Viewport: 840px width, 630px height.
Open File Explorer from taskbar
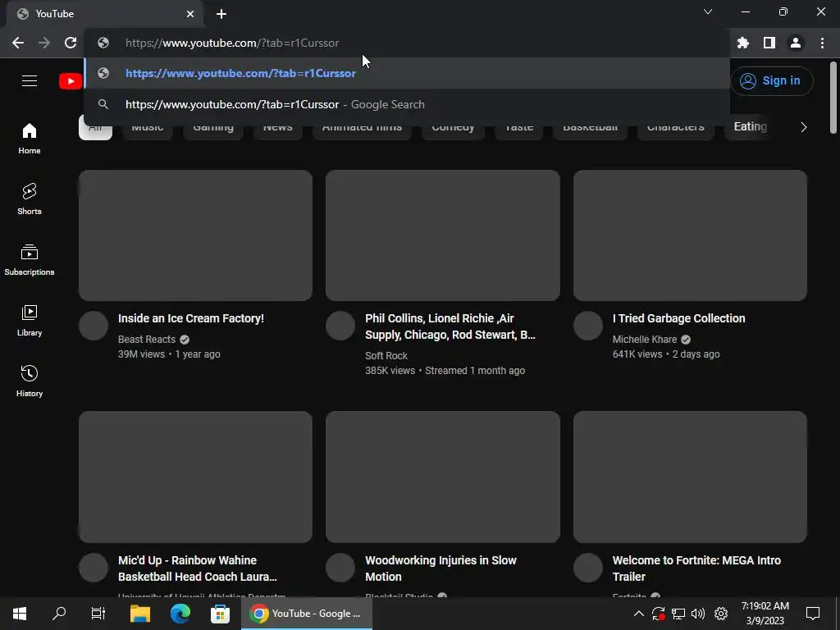140,614
